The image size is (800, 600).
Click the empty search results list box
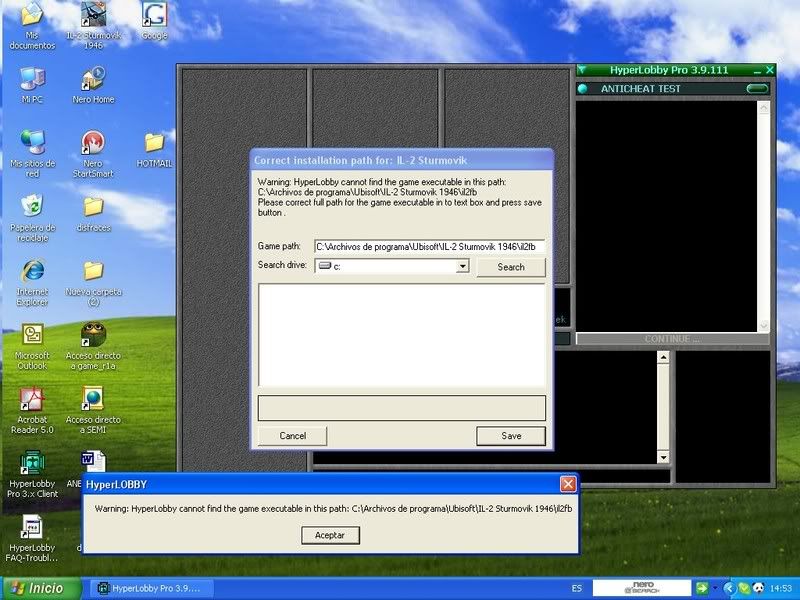click(x=402, y=335)
